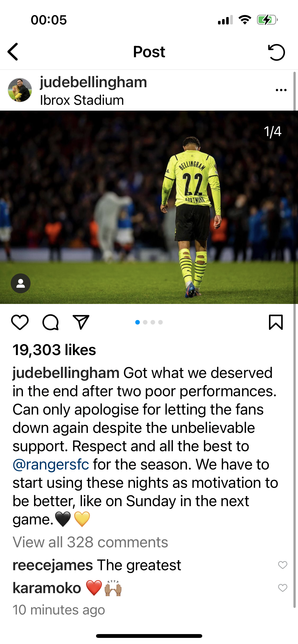The image size is (298, 644).
Task: Expand View all 328 comments
Action: 90,542
